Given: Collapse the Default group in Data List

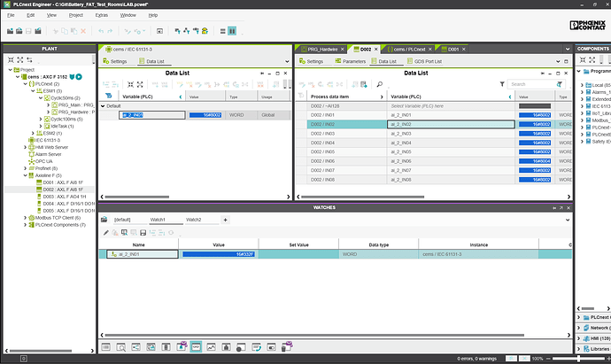Looking at the screenshot, I should [x=101, y=105].
